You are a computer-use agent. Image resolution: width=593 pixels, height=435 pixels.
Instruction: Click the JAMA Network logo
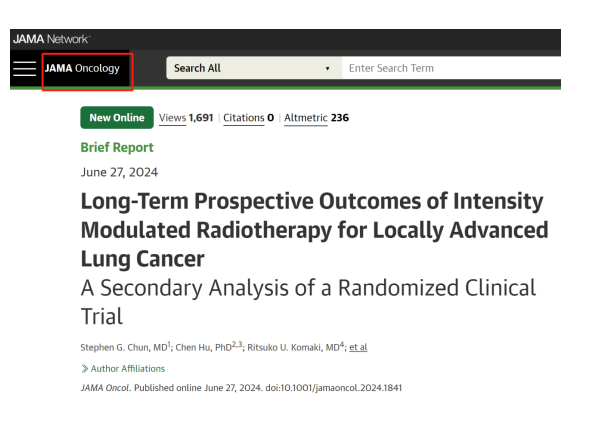52,39
